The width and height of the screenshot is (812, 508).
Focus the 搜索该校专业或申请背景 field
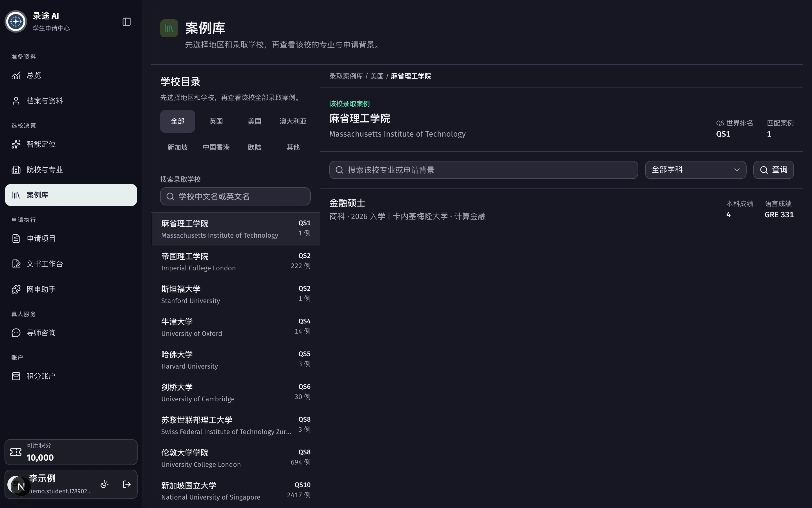tap(484, 170)
